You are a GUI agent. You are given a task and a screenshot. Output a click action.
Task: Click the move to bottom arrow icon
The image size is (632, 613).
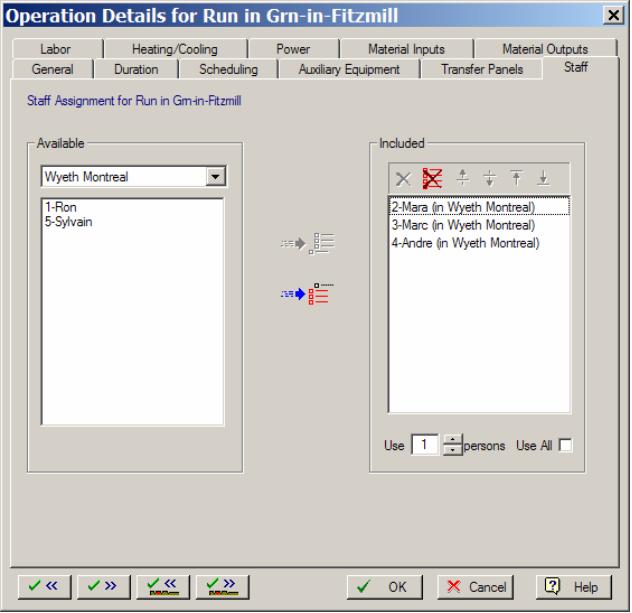[543, 179]
